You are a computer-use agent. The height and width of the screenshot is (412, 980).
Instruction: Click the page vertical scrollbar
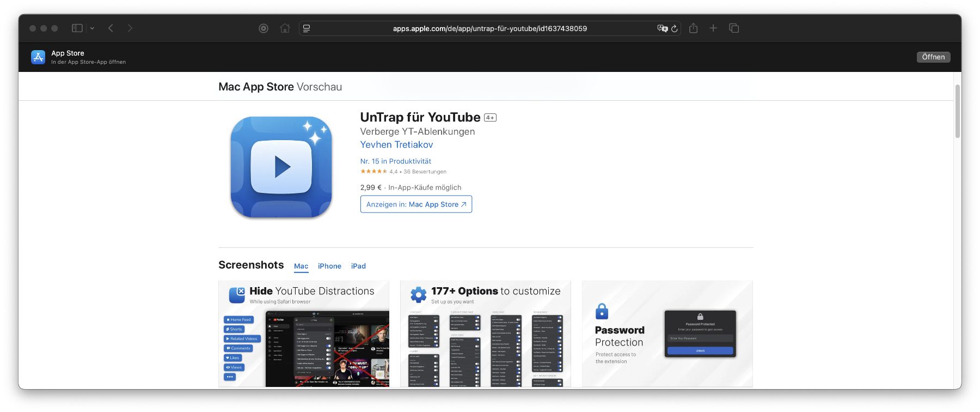tap(957, 112)
